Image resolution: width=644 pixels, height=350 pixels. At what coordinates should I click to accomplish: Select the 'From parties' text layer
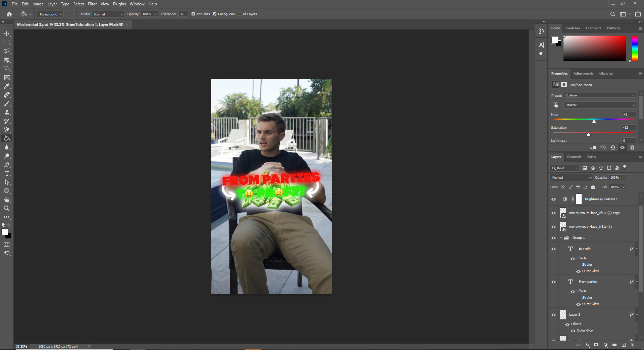tap(588, 282)
